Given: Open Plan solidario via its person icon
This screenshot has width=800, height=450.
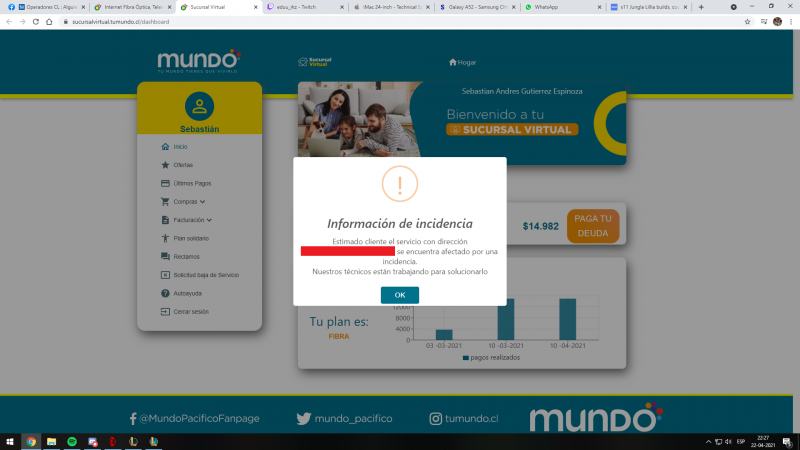Looking at the screenshot, I should (x=165, y=238).
